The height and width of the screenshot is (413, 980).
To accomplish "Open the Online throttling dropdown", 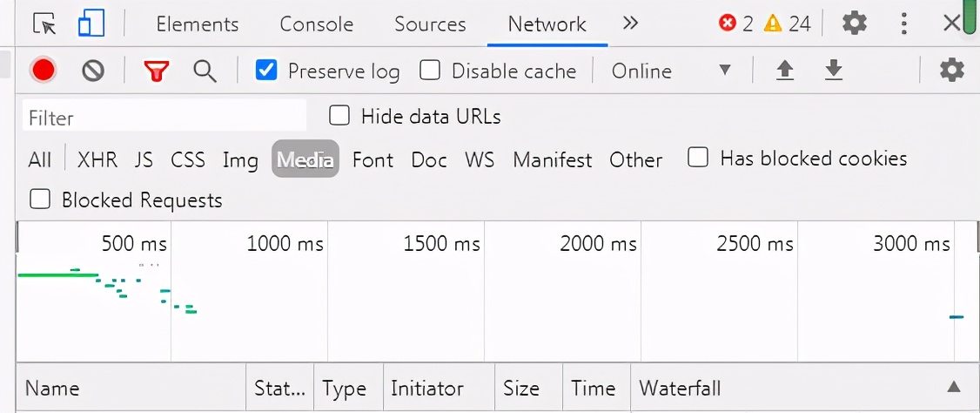I will tap(670, 71).
